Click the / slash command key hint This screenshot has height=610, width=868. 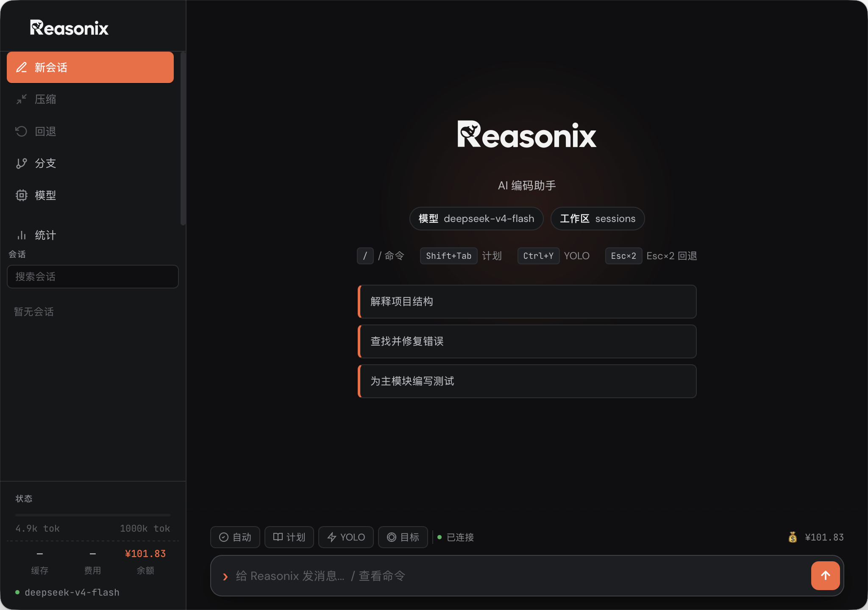pyautogui.click(x=365, y=256)
